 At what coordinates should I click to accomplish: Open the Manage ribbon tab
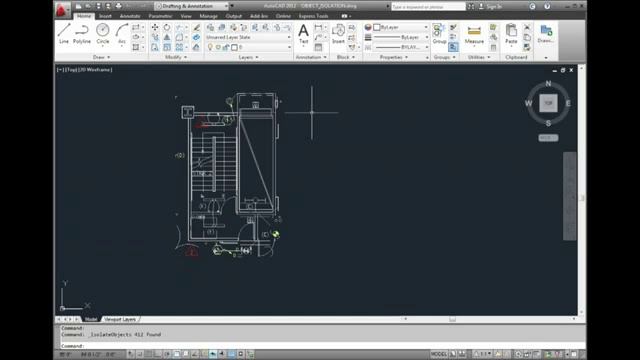click(x=209, y=16)
